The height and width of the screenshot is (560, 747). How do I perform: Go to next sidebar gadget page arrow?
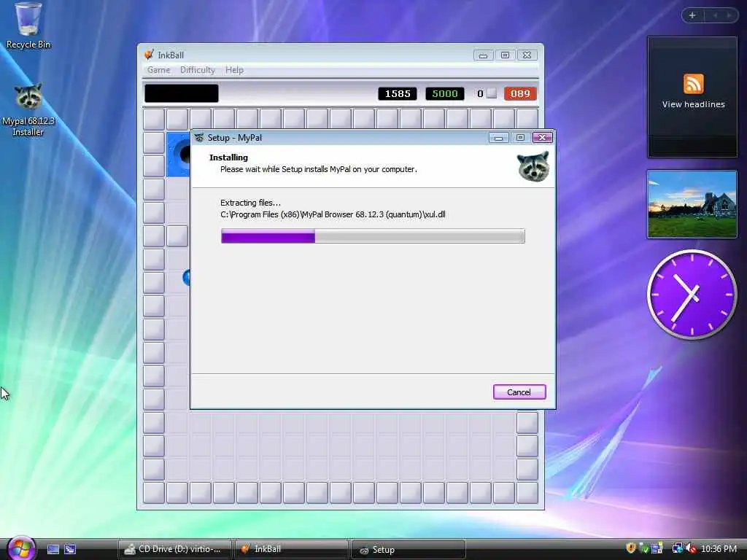click(729, 15)
